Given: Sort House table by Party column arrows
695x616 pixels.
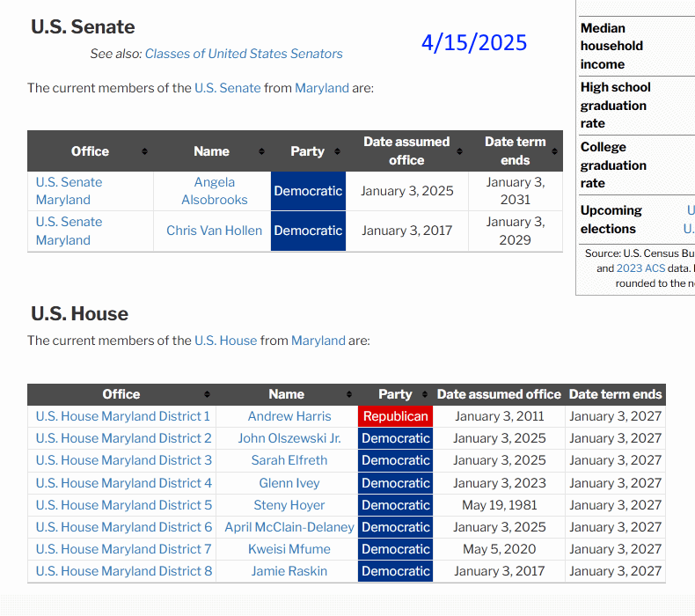Looking at the screenshot, I should [425, 394].
